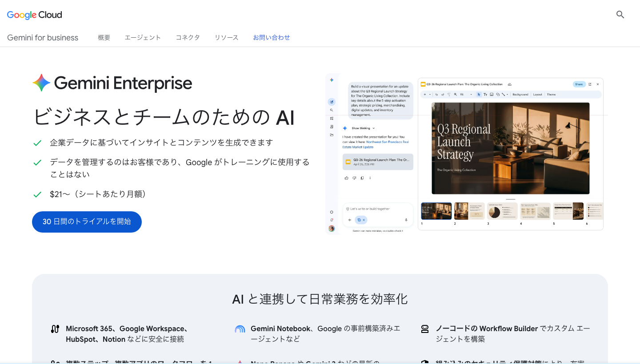
Task: Open the リソース navigation tab
Action: [227, 38]
